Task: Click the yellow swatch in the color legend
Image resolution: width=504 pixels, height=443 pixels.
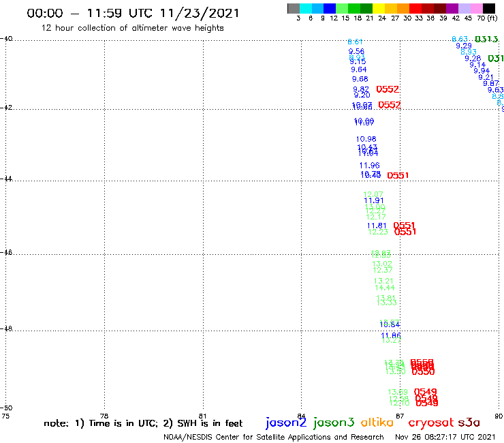Action: 379,8
